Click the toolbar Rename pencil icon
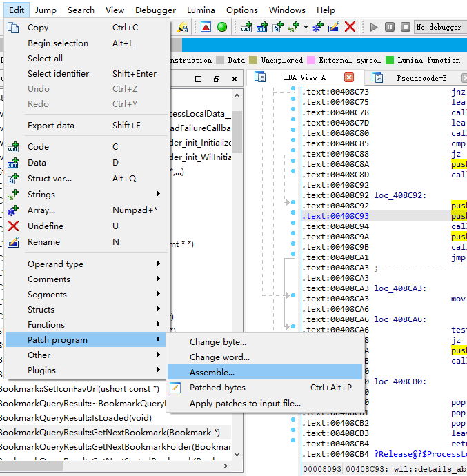The image size is (467, 476). [334, 28]
